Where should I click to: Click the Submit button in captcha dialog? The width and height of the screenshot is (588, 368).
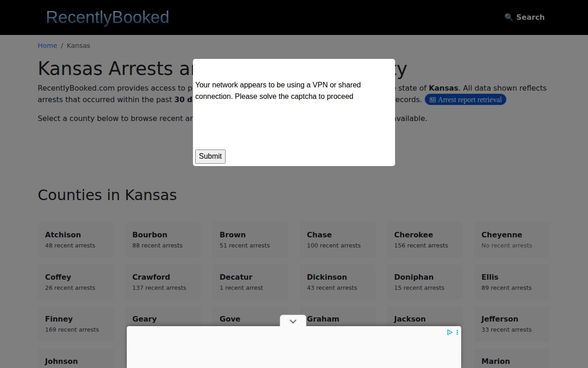click(210, 156)
